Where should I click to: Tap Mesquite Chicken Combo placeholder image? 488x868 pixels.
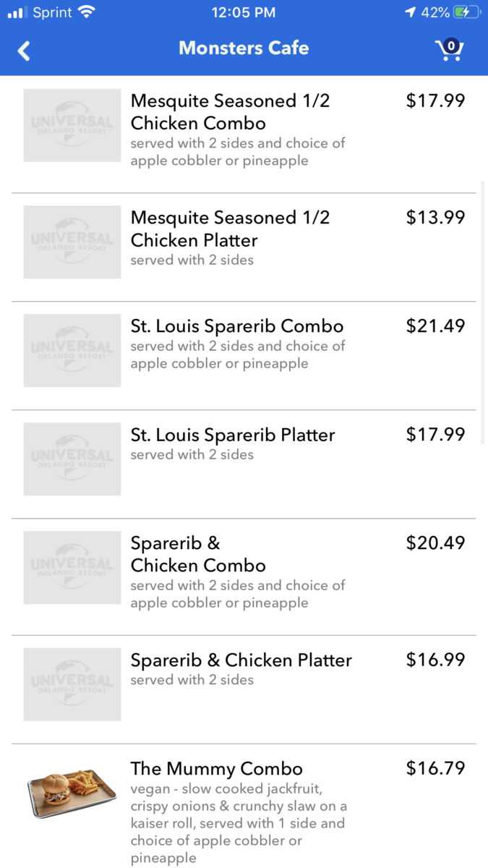[72, 125]
